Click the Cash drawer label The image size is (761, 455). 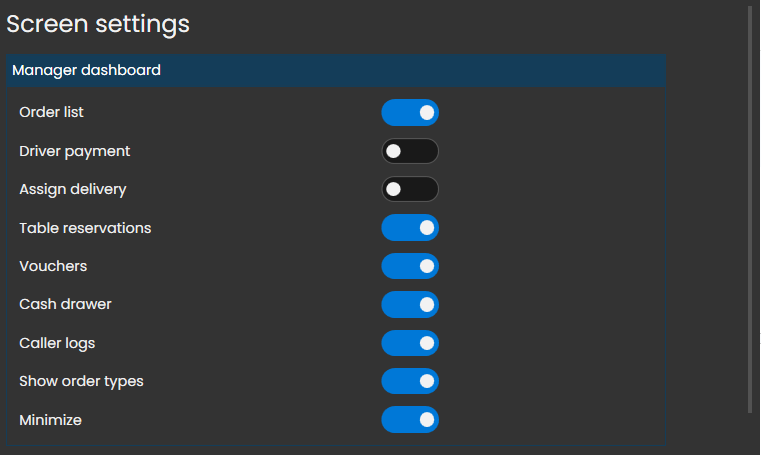65,304
